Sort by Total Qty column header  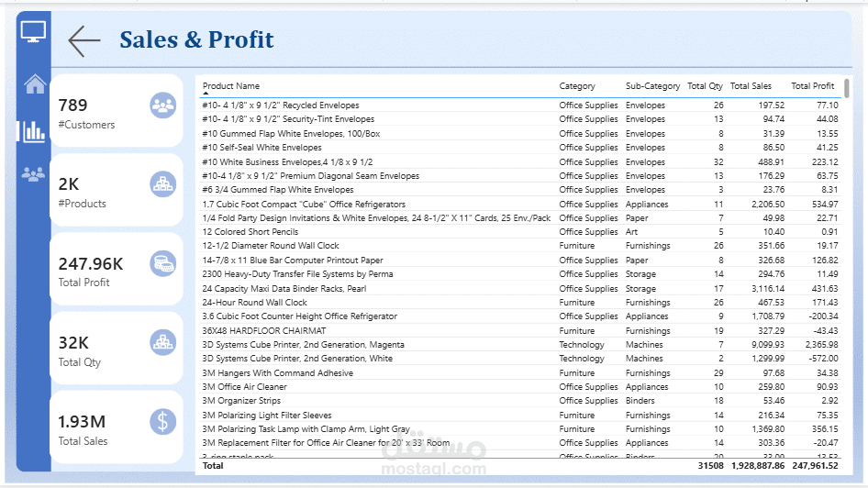click(x=705, y=85)
